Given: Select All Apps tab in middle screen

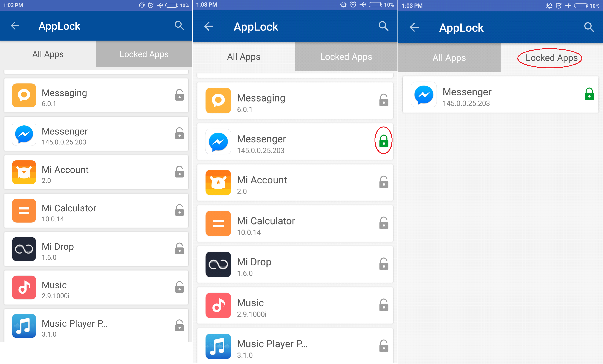Looking at the screenshot, I should tap(244, 57).
